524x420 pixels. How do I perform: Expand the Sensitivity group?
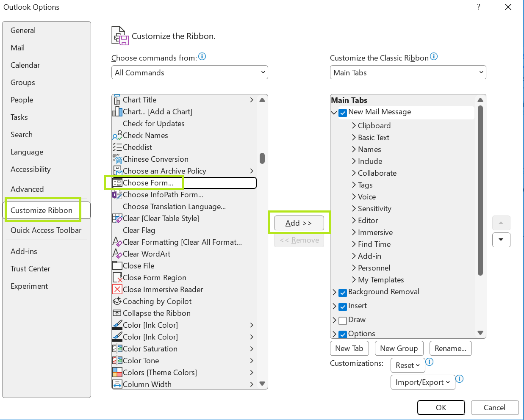coord(354,209)
